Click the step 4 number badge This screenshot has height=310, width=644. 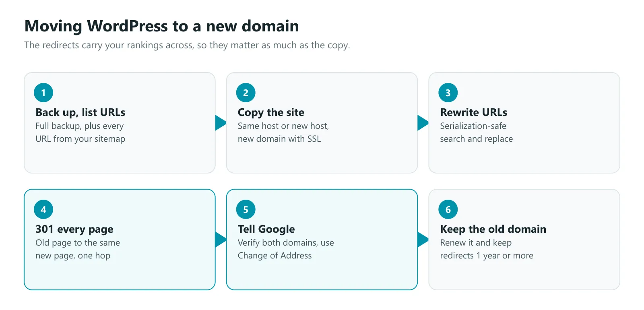click(43, 209)
